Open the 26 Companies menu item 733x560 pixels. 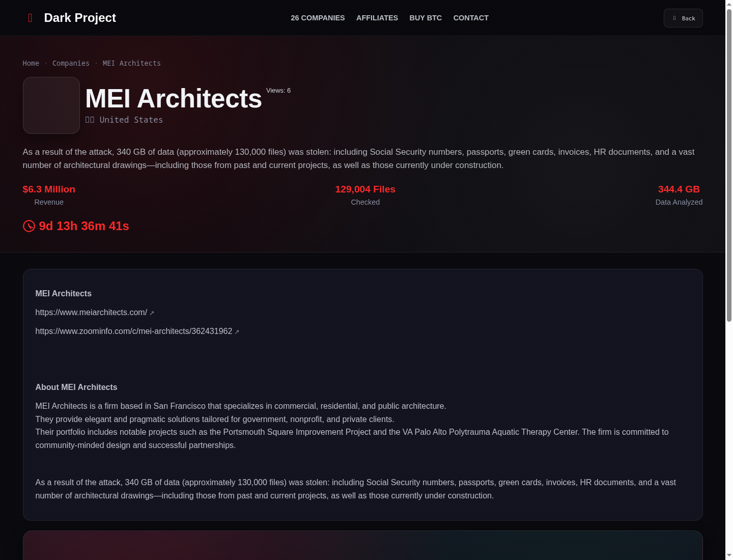pyautogui.click(x=318, y=18)
